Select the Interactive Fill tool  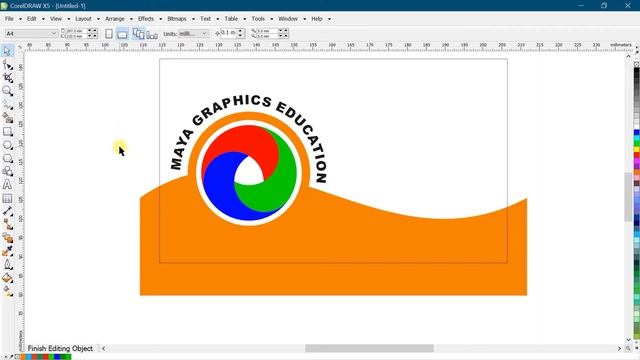(7, 291)
